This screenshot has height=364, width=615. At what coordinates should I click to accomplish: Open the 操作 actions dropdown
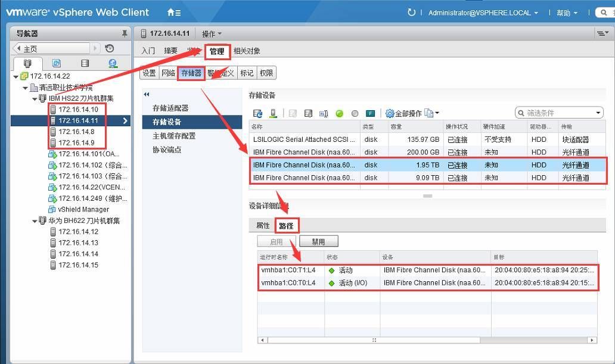point(212,34)
